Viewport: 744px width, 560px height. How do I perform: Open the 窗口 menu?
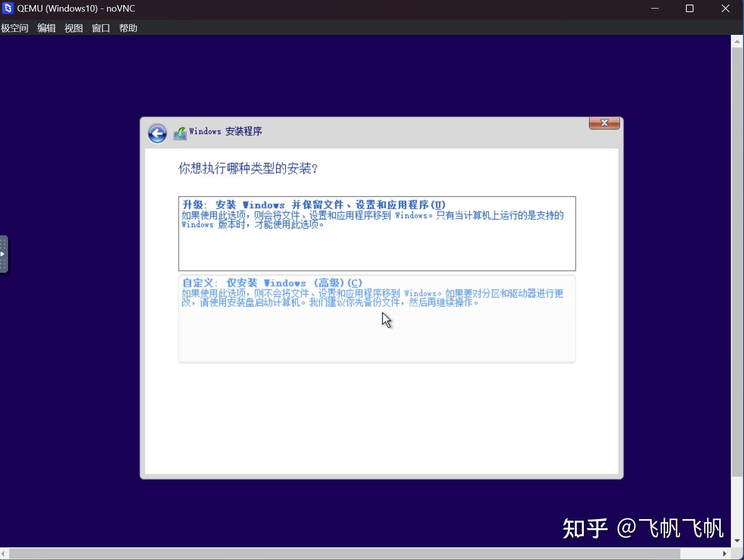pos(101,28)
